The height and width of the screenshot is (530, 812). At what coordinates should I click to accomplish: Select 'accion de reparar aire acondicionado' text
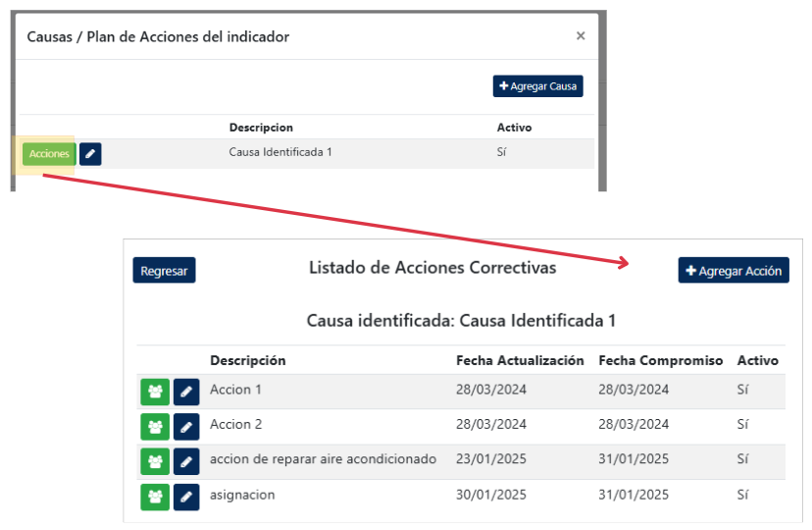[324, 459]
